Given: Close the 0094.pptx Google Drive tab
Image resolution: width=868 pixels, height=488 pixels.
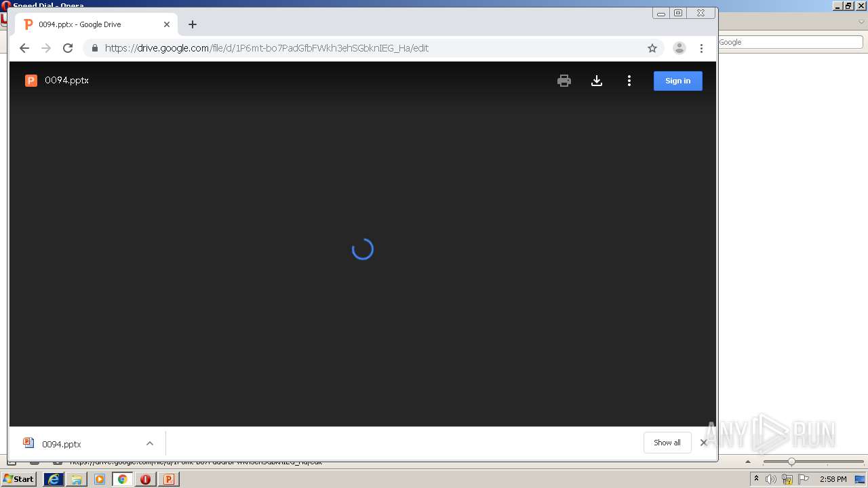Looking at the screenshot, I should pos(167,24).
